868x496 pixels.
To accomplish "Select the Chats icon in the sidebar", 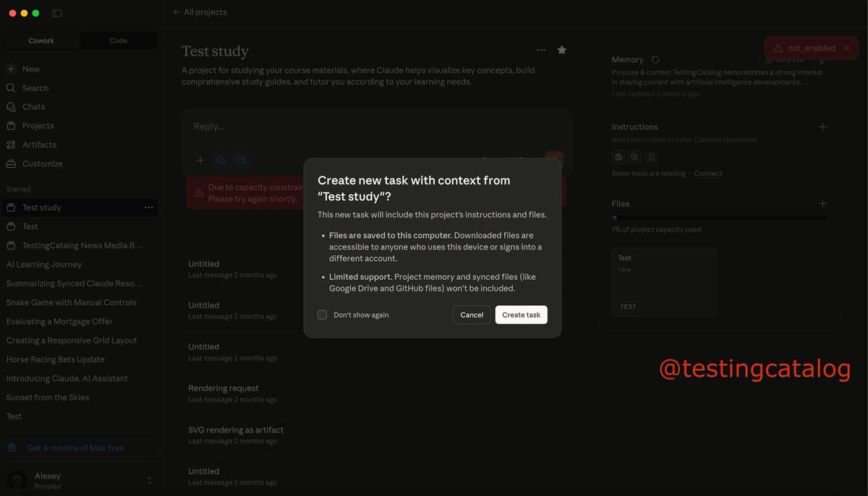I will click(x=12, y=106).
